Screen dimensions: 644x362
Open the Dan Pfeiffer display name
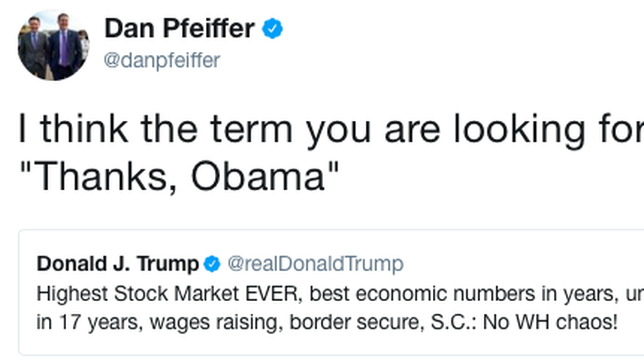[179, 28]
